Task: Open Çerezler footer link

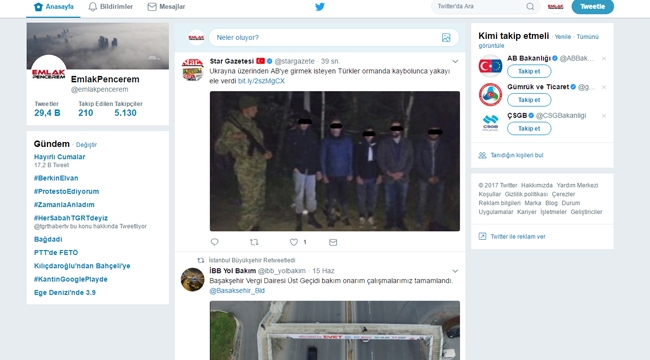Action: 563,194
